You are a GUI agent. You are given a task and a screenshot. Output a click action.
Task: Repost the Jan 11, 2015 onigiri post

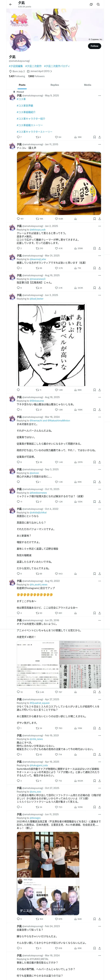39,219
